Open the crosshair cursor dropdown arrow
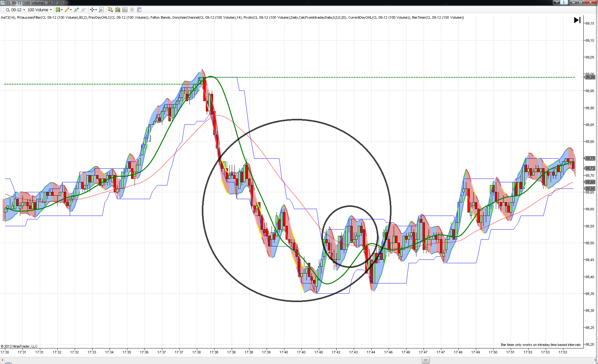This screenshot has height=364, width=598. [96, 10]
